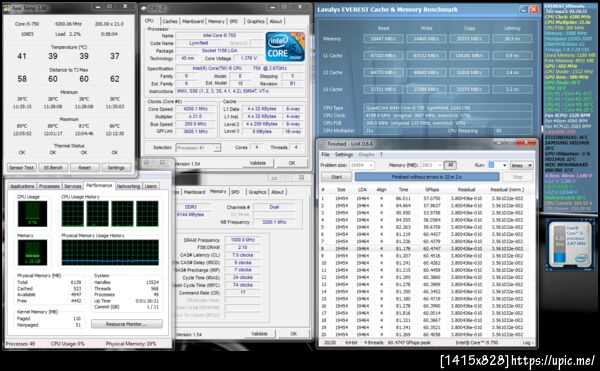Click the Load 2.2% reading in Real Temp
Screen dimensions: 600x371
(68, 34)
